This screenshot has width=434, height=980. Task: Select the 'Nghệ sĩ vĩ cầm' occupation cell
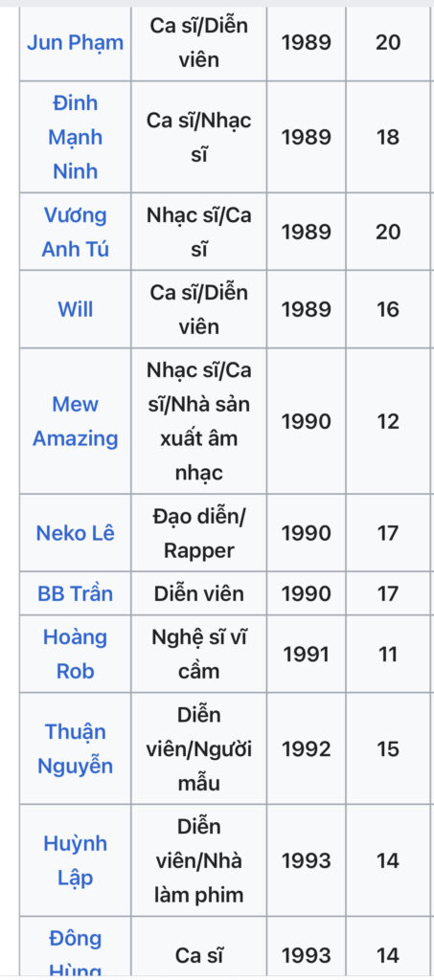point(199,654)
